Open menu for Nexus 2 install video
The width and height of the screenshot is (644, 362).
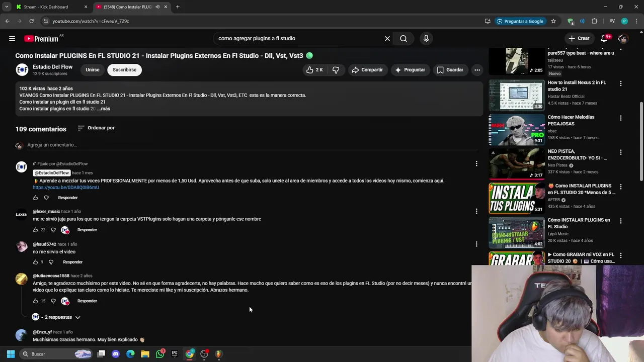pos(620,83)
